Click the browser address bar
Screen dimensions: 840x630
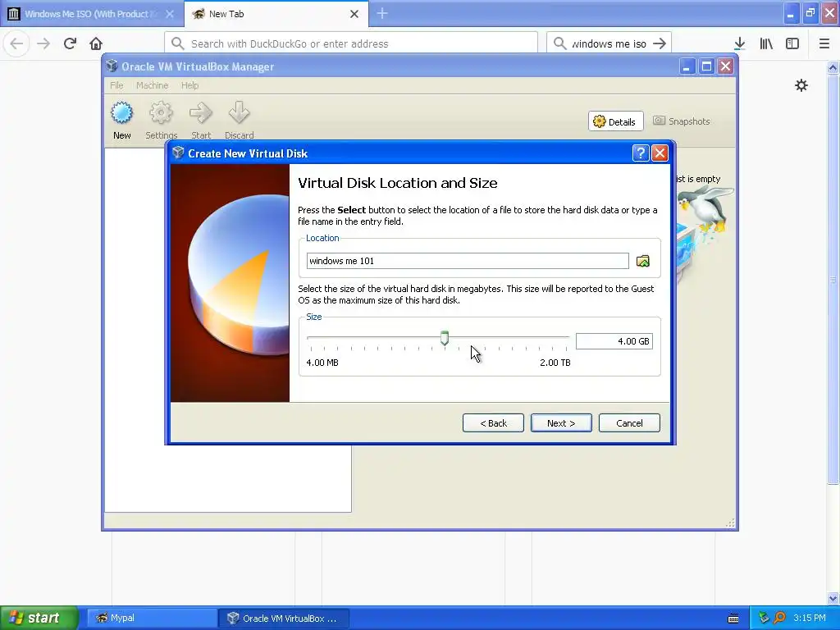tap(351, 43)
